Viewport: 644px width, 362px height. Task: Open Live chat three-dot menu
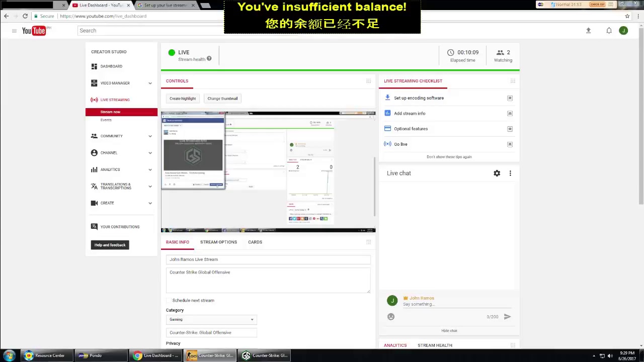510,173
